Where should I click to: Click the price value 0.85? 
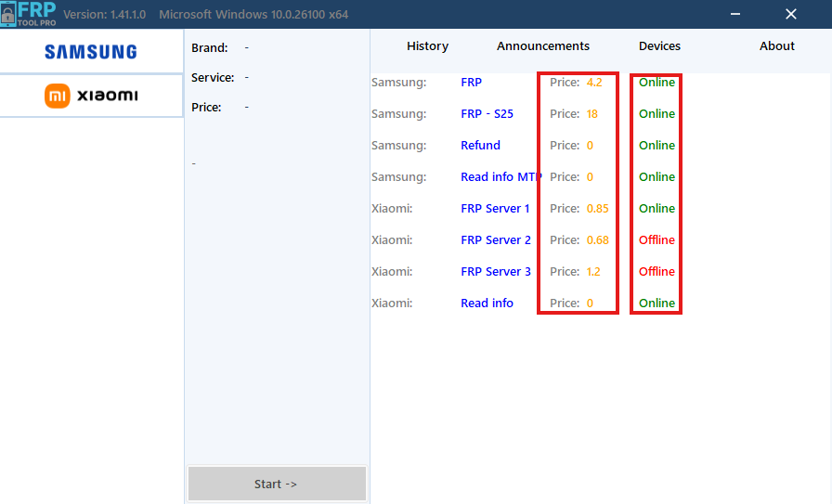(x=597, y=209)
